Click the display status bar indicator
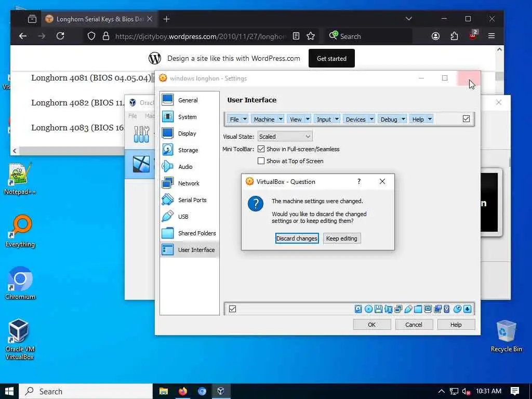The image size is (532, 399). [x=428, y=309]
